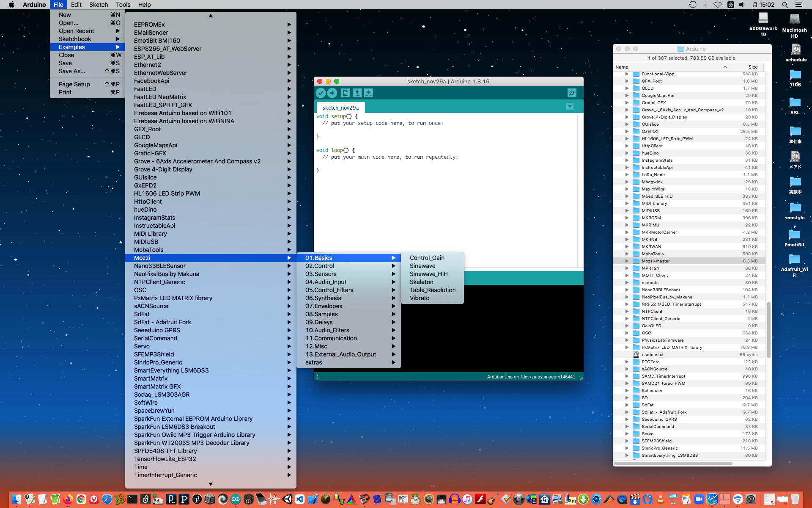Viewport: 812px width, 508px height.
Task: Choose Open Recent in File menu
Action: click(x=77, y=31)
